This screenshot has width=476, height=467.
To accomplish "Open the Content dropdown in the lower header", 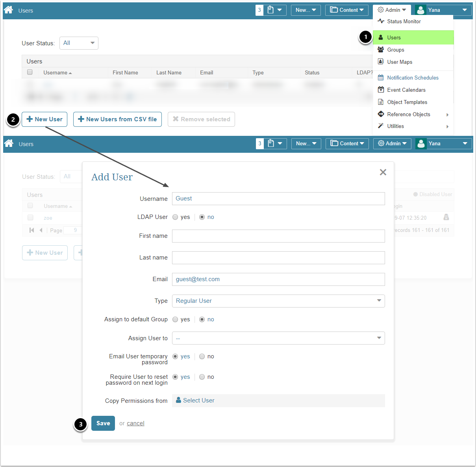I will coord(347,144).
